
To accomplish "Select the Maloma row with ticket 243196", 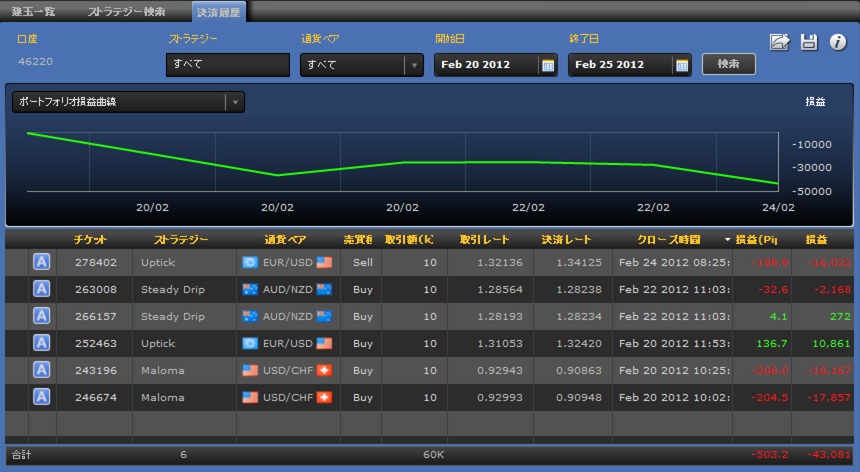I will (429, 370).
